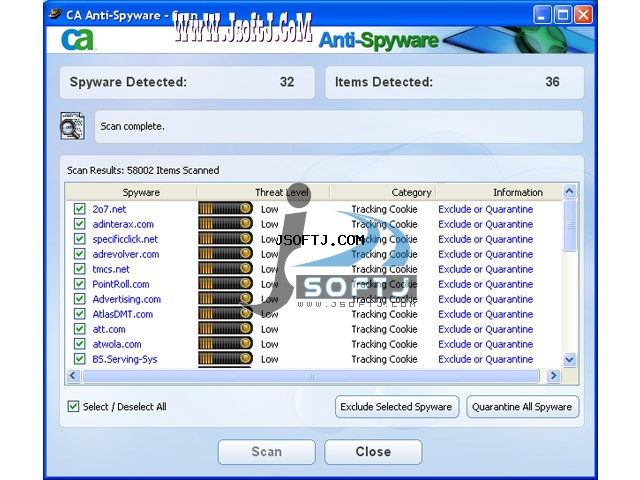Click threat level meter for adinterax.com

coord(225,224)
